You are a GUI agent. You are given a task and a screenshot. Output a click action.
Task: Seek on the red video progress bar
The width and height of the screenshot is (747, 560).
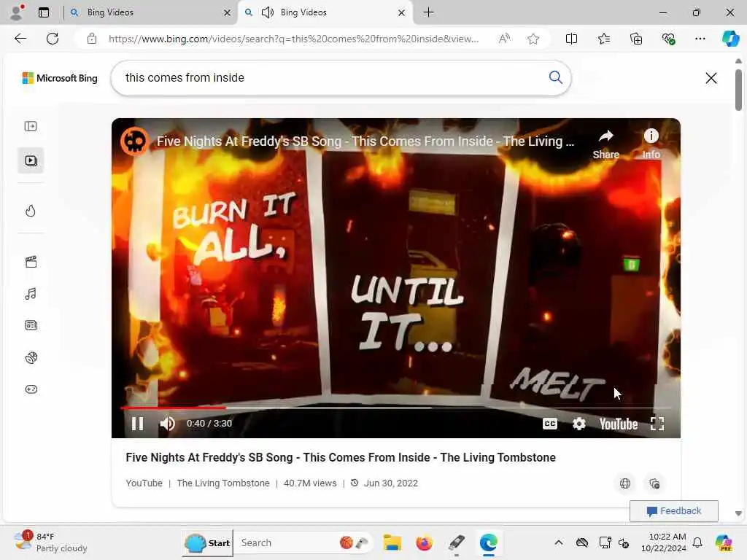tap(395, 408)
